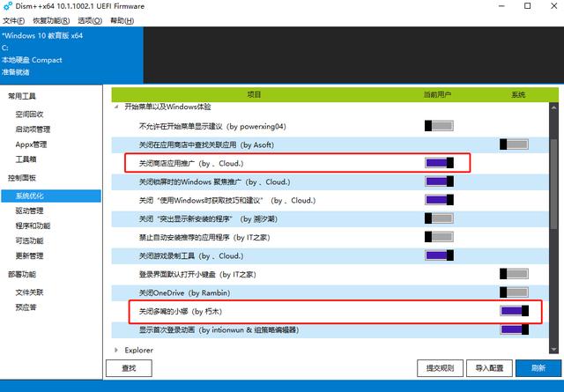Click the 项目 column header
This screenshot has height=392, width=564.
[254, 94]
